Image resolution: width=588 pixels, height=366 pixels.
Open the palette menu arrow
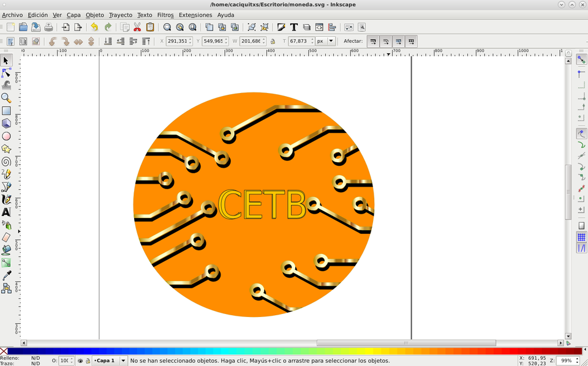[586, 351]
